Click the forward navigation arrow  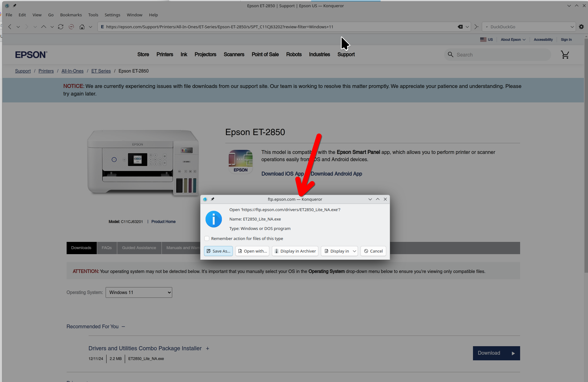tap(27, 27)
